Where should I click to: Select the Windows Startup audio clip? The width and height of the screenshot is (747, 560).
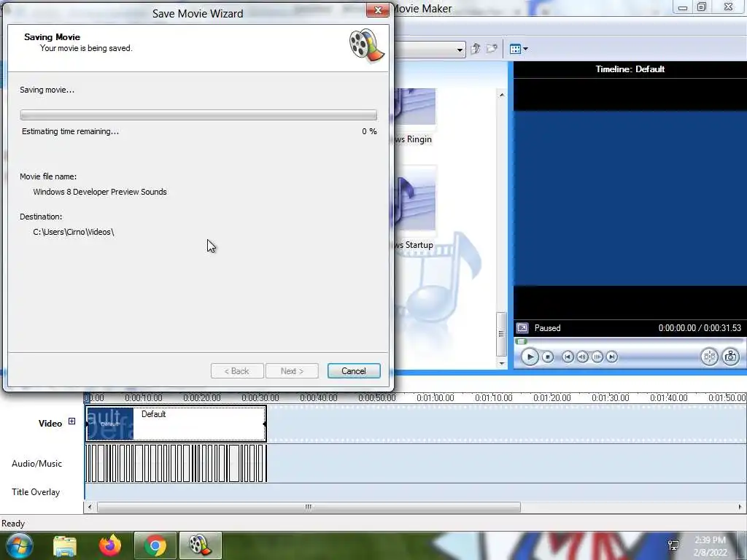(x=414, y=208)
